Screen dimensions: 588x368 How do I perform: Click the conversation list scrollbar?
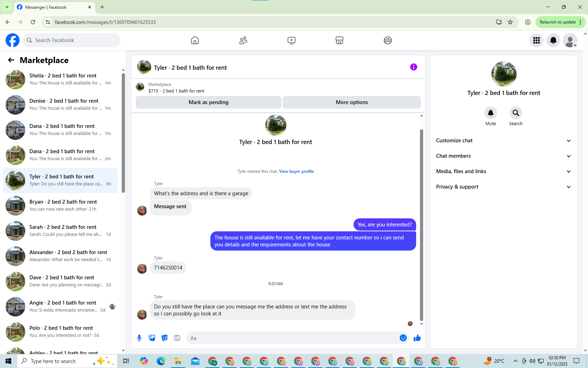(123, 133)
